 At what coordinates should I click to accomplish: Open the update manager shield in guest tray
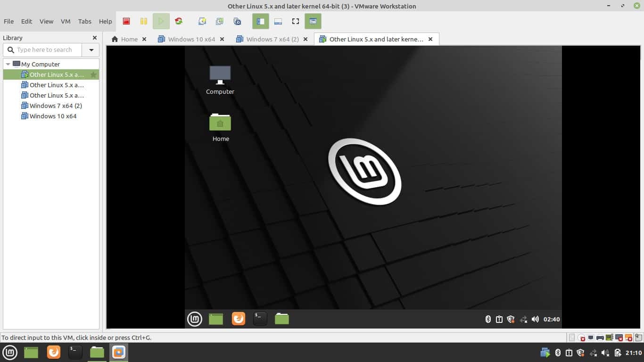point(511,319)
